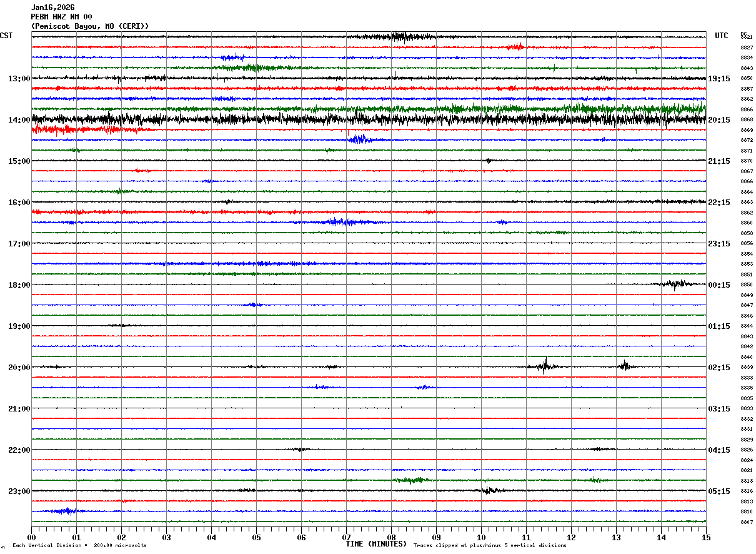Select DC offset value 8868
The width and height of the screenshot is (756, 554).
click(747, 120)
